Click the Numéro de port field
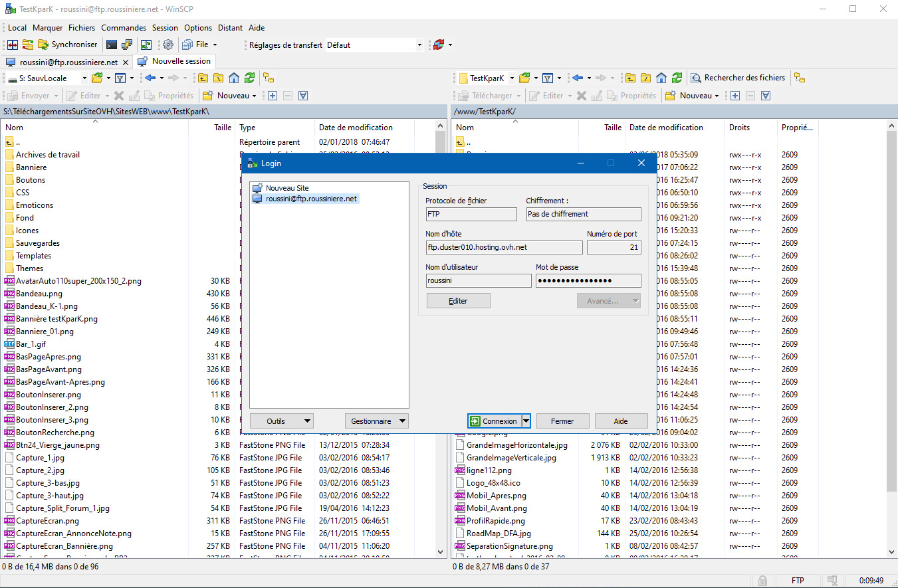 point(614,247)
